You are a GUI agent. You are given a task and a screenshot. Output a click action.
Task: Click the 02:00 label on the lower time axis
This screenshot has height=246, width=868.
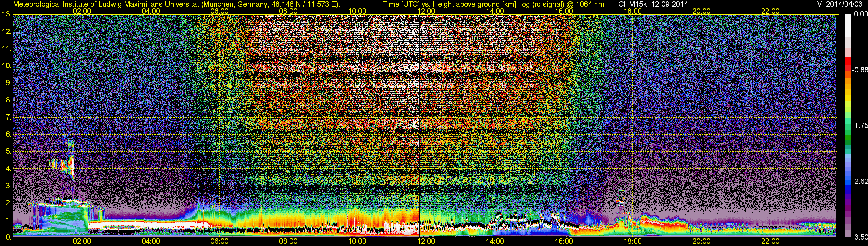pyautogui.click(x=82, y=242)
